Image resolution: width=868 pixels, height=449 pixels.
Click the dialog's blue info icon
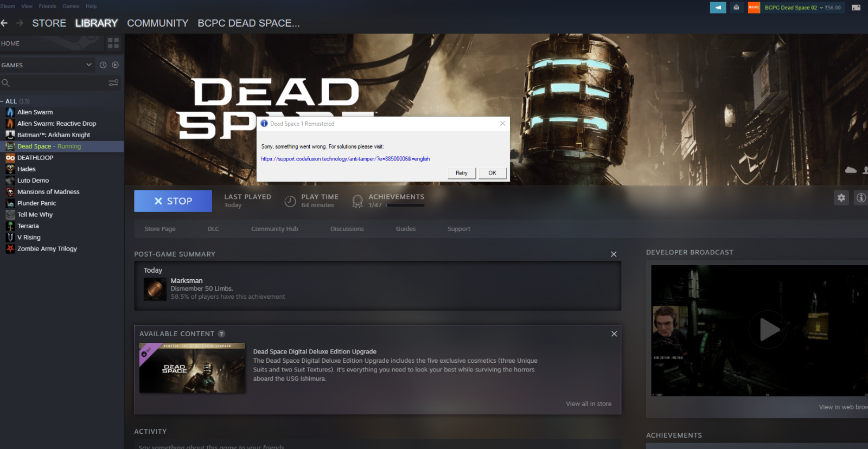pos(264,124)
